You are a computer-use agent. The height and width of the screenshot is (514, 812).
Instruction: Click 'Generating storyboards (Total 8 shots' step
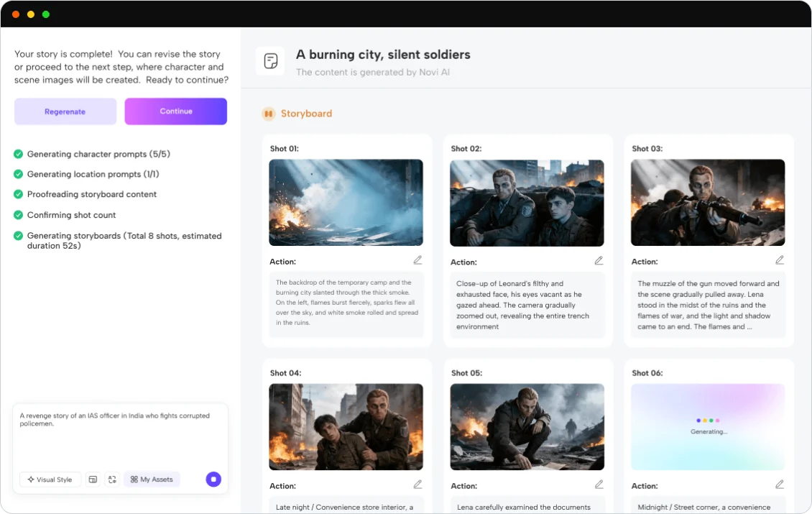tap(124, 240)
